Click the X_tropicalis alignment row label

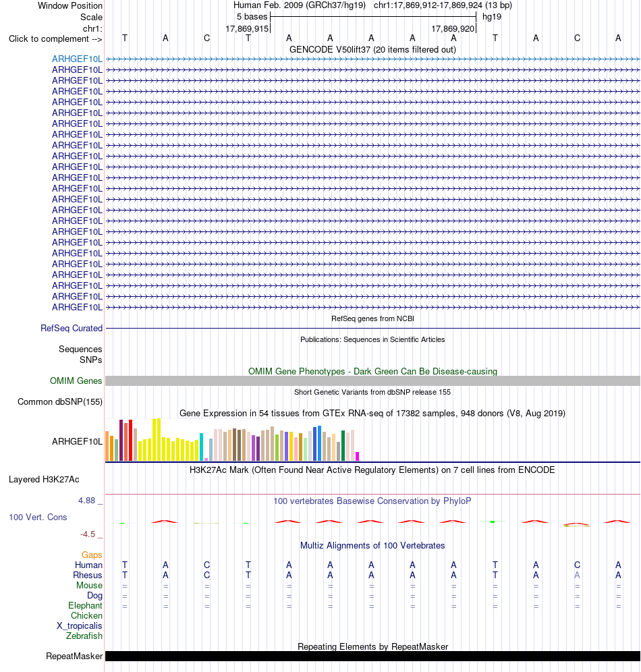point(79,626)
